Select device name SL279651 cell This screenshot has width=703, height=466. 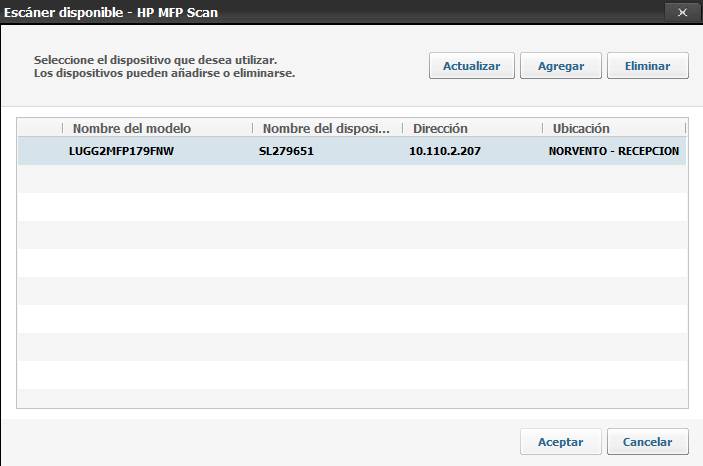[286, 151]
